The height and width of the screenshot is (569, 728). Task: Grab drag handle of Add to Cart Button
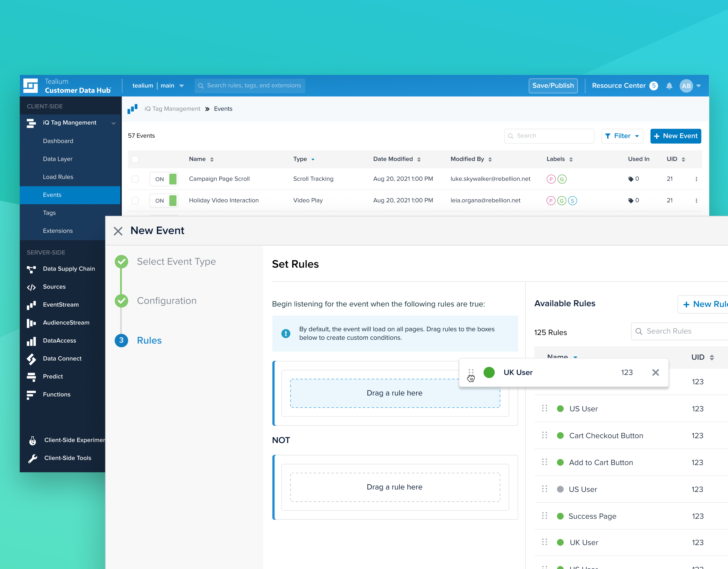click(545, 462)
